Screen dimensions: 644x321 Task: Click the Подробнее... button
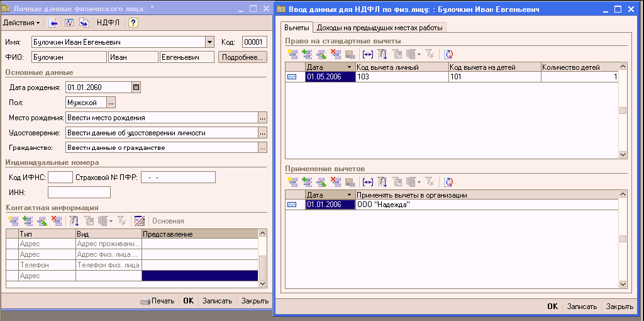click(x=242, y=57)
